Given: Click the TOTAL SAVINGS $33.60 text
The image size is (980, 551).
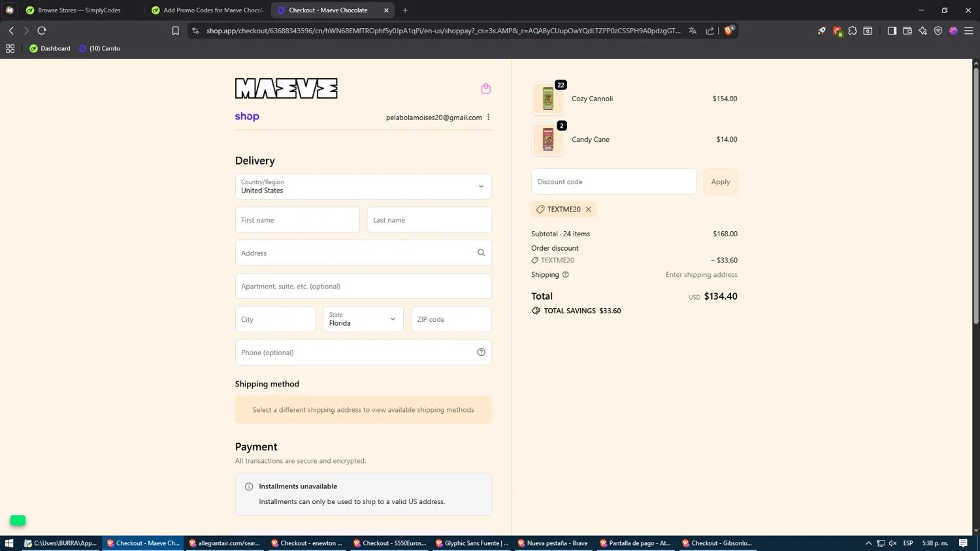Looking at the screenshot, I should click(582, 311).
